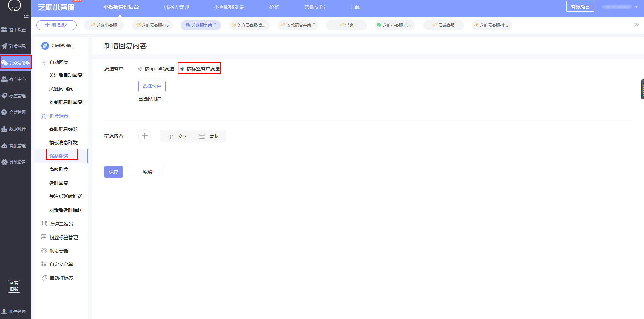The width and height of the screenshot is (644, 319).
Task: Switch to 小客服管理后台 tab
Action: click(121, 7)
